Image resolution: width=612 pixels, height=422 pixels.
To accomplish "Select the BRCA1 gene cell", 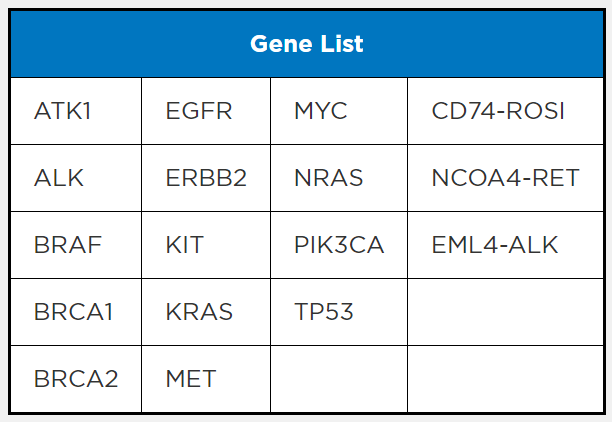I will tap(74, 312).
